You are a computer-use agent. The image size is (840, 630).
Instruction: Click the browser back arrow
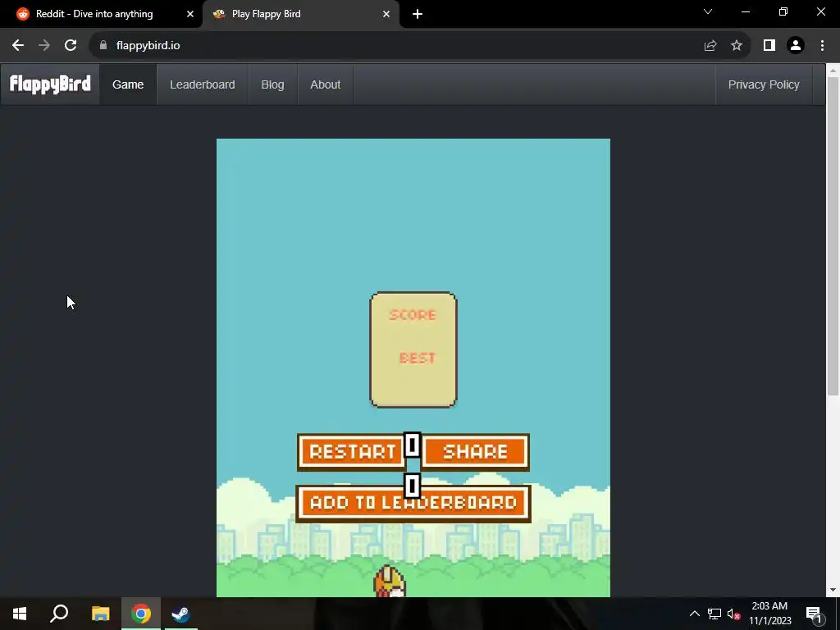(x=18, y=46)
